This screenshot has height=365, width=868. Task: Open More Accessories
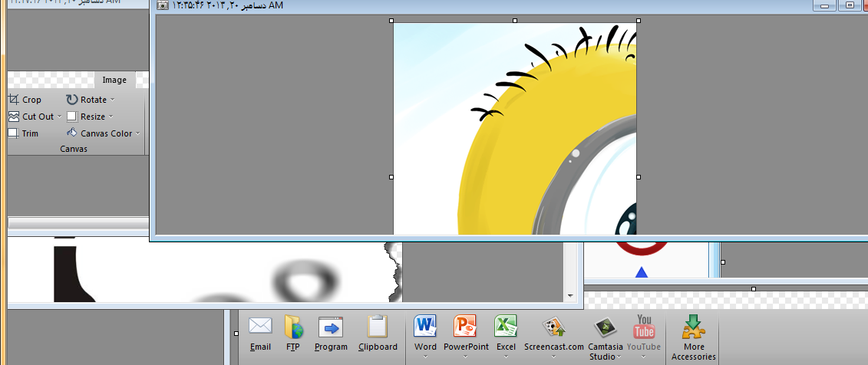pos(694,336)
